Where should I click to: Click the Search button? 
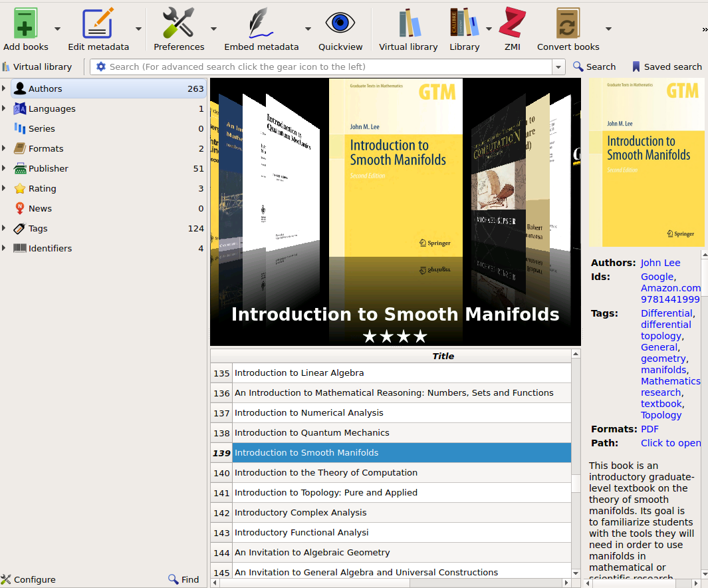(x=594, y=67)
